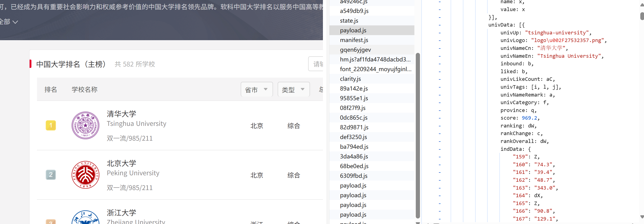644x224 pixels.
Task: Click the "logo\u002F27532357.png" string
Action: coord(567,40)
